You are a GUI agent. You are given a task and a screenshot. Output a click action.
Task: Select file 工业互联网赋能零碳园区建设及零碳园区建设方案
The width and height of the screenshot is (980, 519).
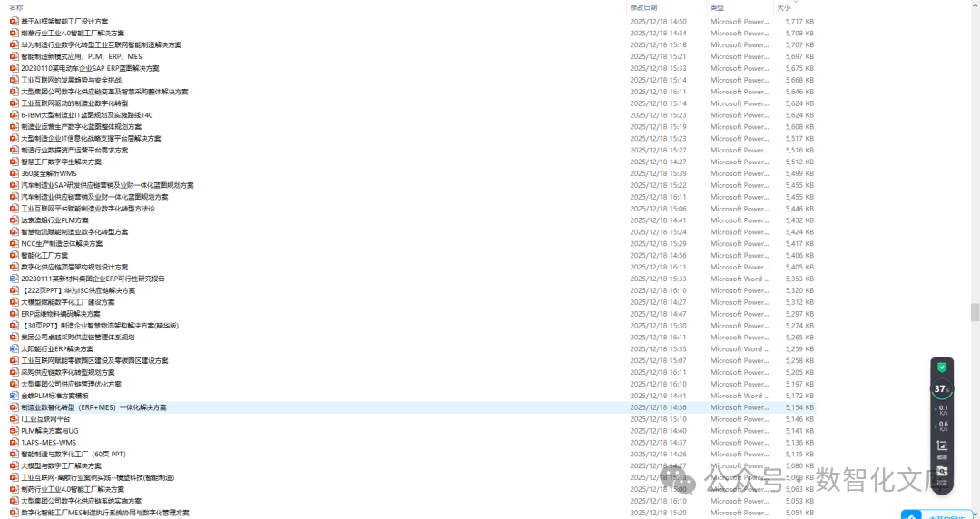pos(94,361)
